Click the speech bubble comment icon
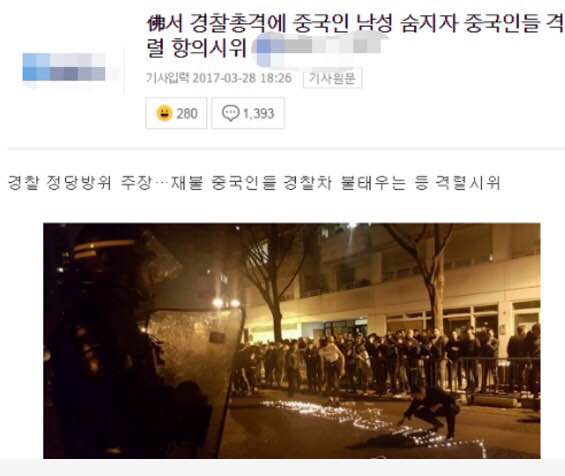 pyautogui.click(x=231, y=113)
